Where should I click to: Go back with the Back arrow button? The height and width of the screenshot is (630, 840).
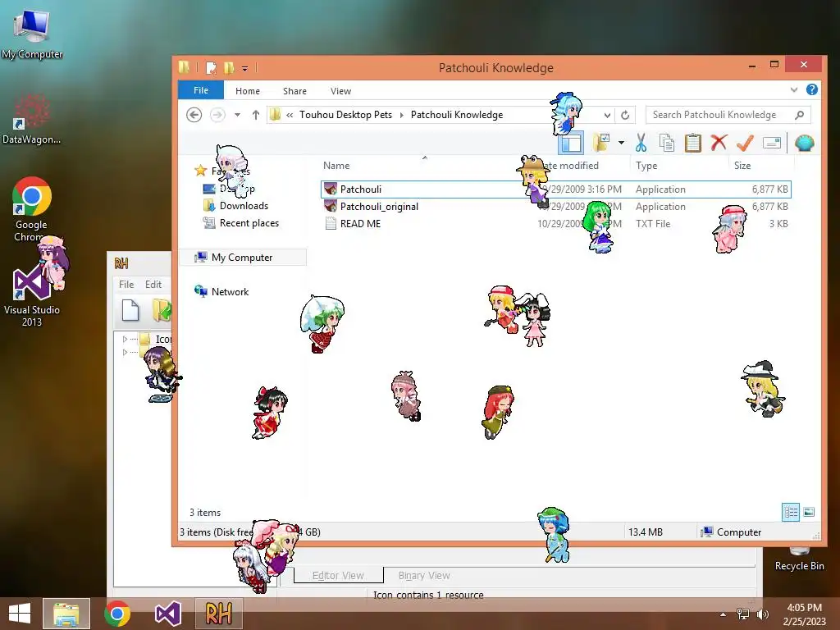(194, 115)
